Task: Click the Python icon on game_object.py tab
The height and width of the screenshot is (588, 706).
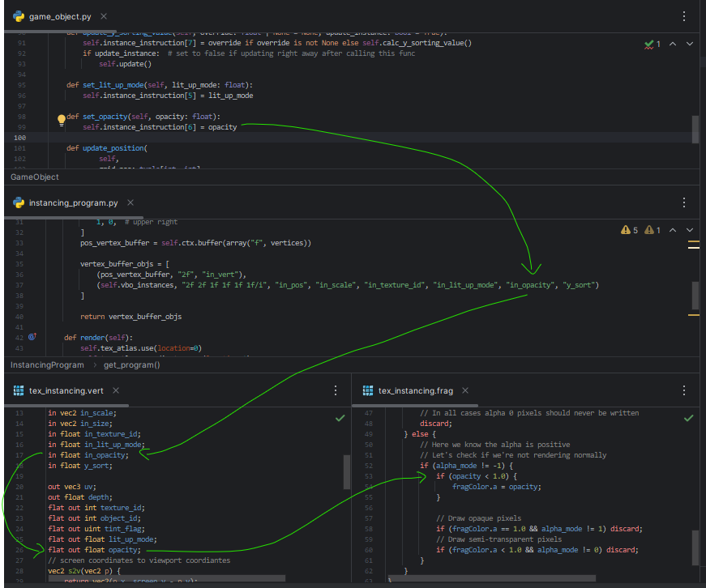Action: click(x=19, y=17)
